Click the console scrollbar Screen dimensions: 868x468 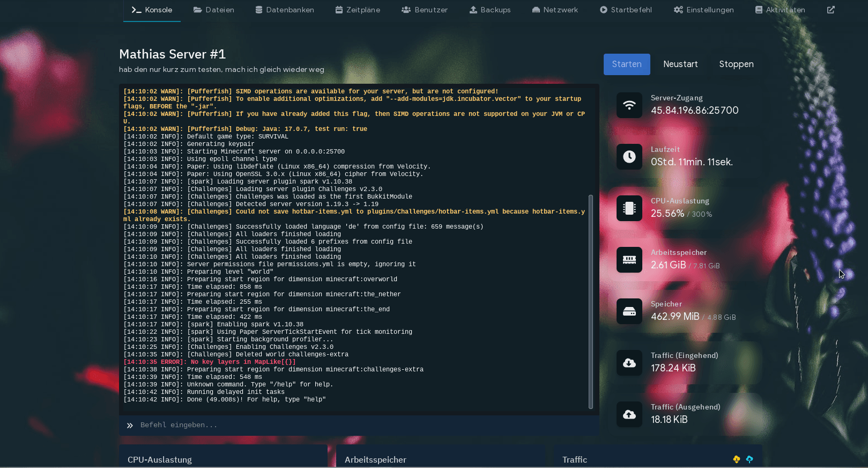tap(591, 302)
